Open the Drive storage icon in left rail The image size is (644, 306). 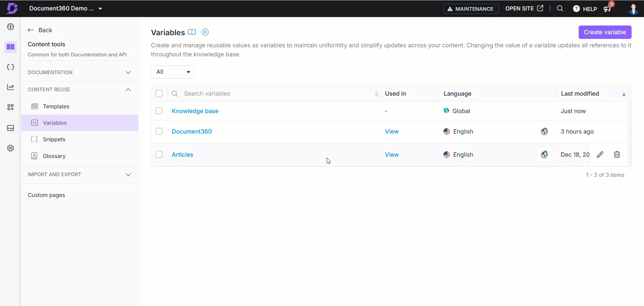click(10, 128)
